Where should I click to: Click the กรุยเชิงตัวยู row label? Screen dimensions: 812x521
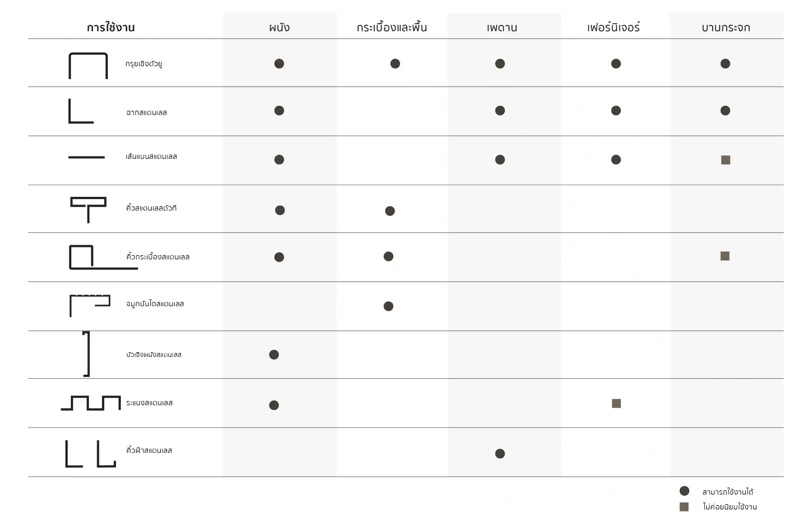click(x=144, y=64)
